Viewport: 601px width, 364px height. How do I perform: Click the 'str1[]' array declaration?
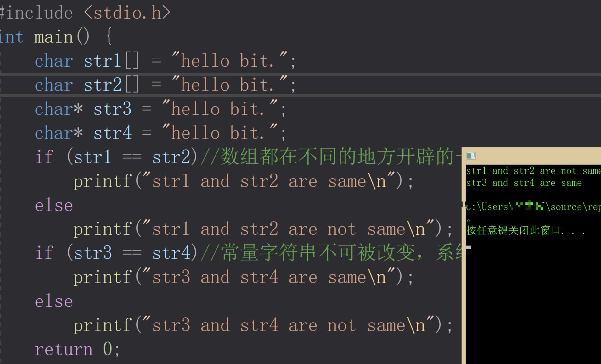[165, 61]
